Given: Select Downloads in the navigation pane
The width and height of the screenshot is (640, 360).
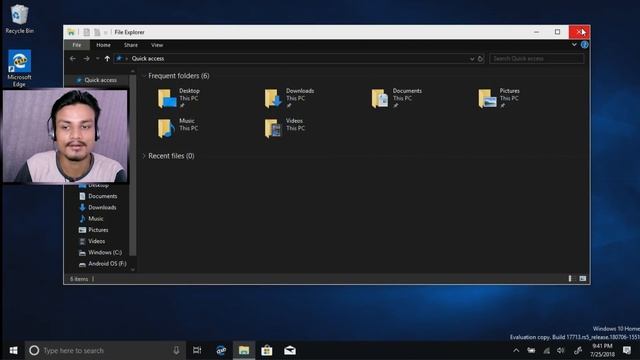Looking at the screenshot, I should (98, 207).
